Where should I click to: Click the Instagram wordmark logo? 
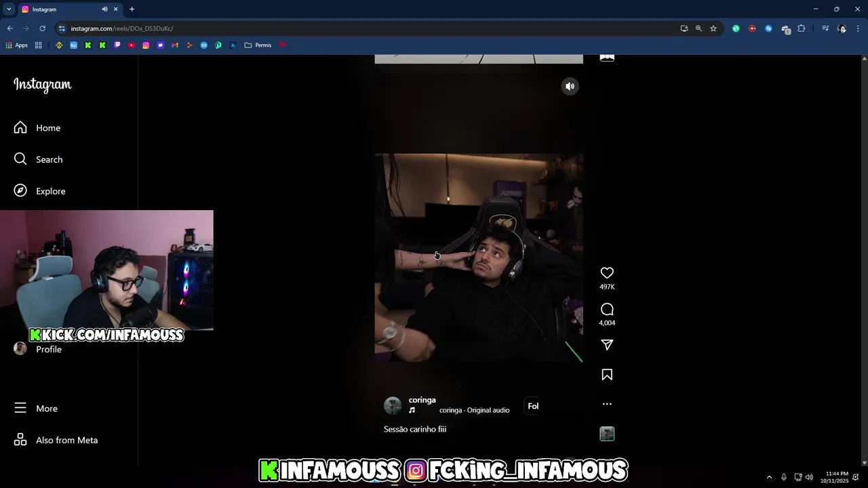(x=42, y=85)
